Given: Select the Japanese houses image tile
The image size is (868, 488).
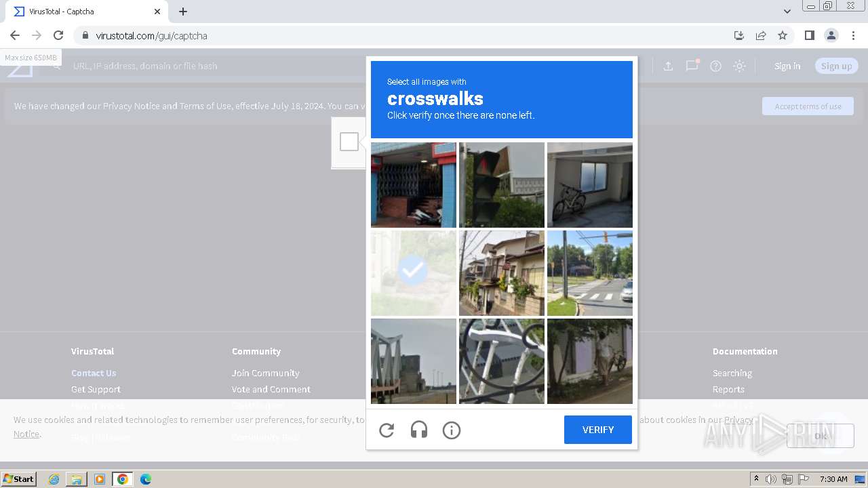Looking at the screenshot, I should tap(502, 273).
